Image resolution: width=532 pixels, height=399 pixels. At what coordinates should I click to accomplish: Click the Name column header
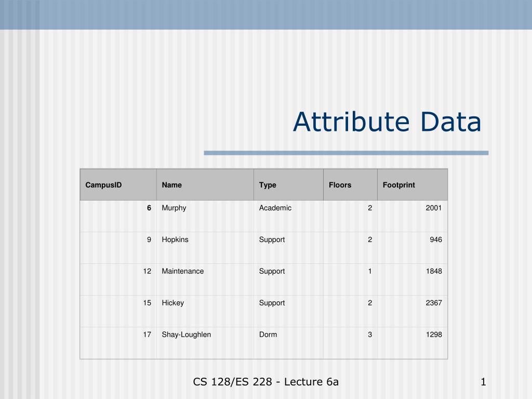pyautogui.click(x=172, y=184)
